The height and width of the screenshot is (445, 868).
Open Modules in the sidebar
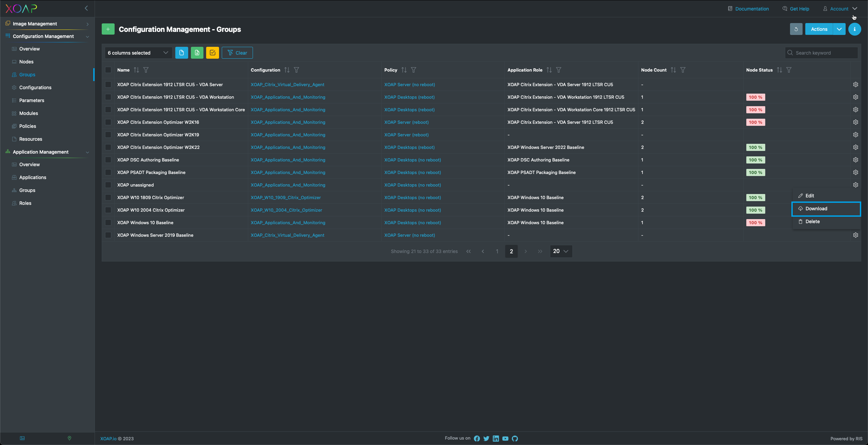pyautogui.click(x=28, y=113)
